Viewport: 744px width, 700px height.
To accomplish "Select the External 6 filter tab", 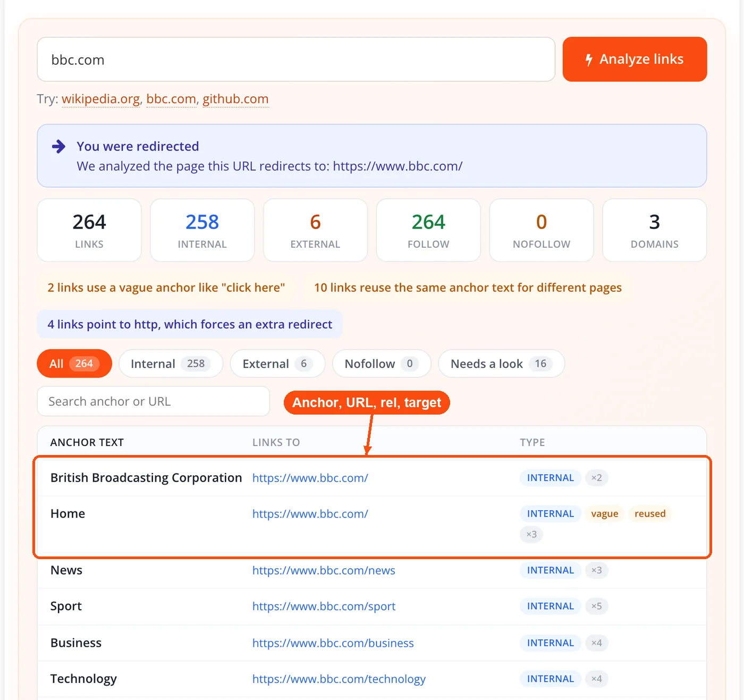I will click(277, 364).
